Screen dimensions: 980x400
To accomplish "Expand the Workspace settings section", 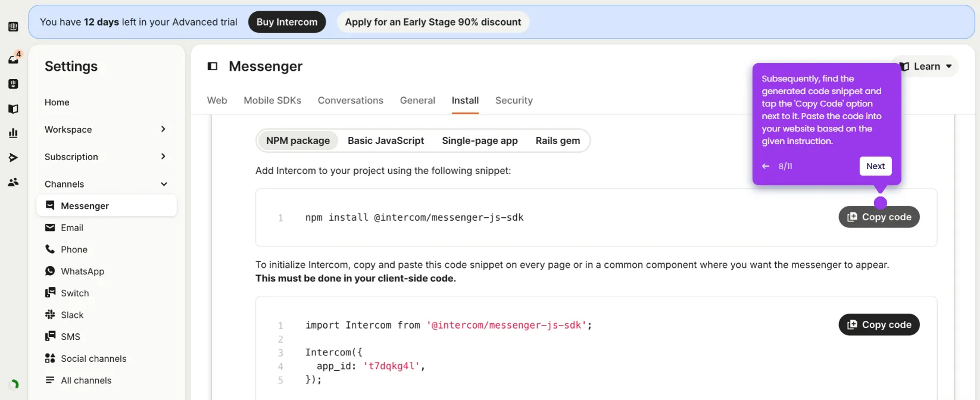I will [x=105, y=129].
